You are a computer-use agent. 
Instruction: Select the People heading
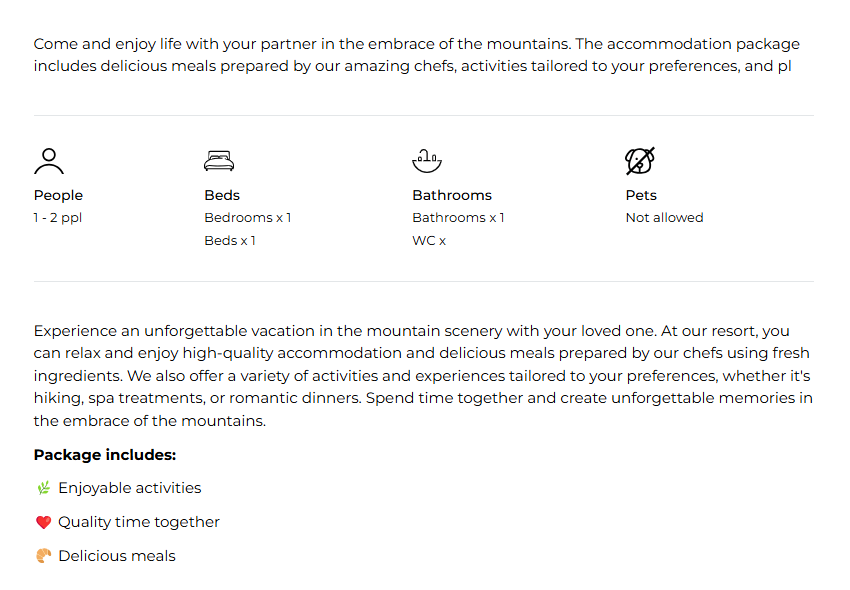(x=58, y=195)
